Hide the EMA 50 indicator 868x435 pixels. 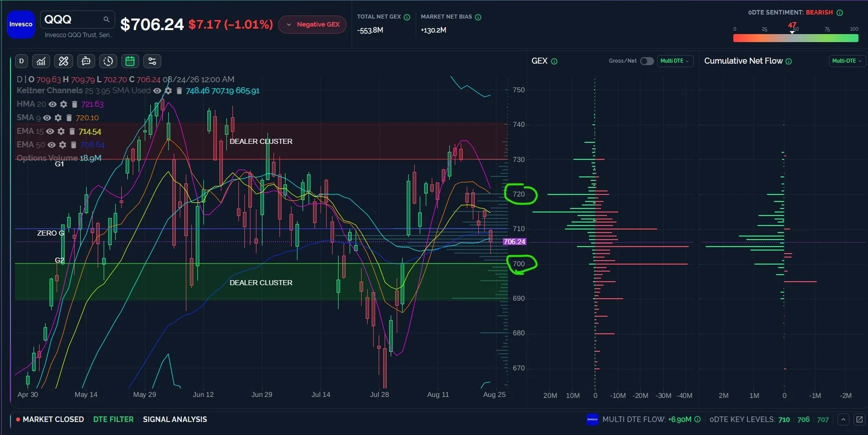point(52,145)
